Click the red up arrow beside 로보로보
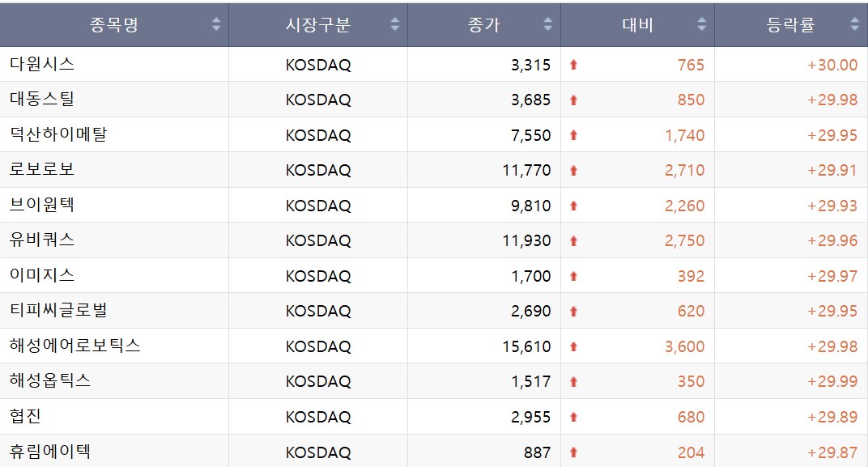 coord(574,170)
